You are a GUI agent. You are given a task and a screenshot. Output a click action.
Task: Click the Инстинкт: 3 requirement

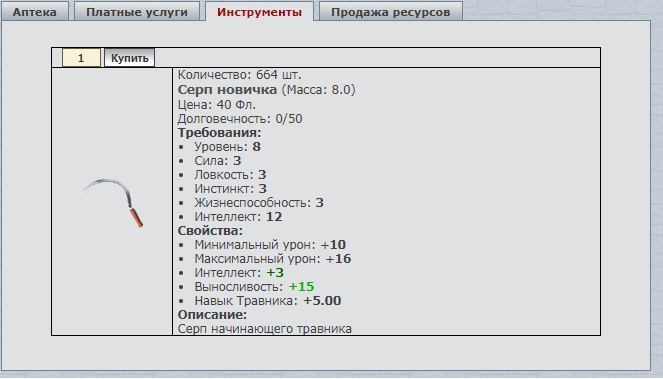click(x=230, y=189)
